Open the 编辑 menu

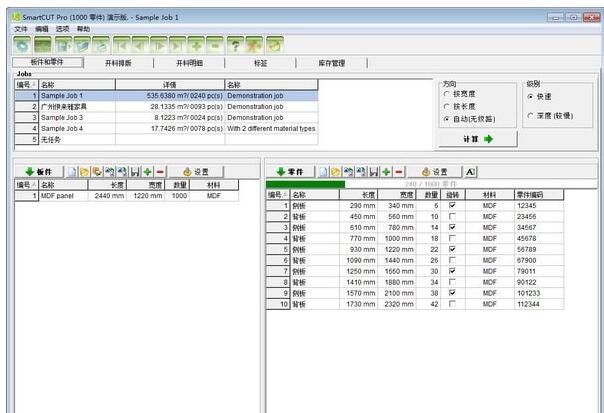[x=42, y=29]
